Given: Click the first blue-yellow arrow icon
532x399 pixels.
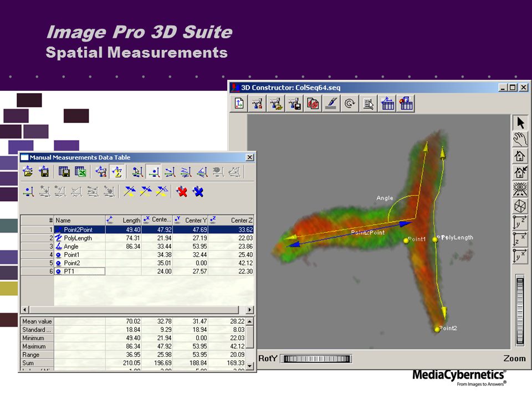Looking at the screenshot, I should [x=129, y=192].
